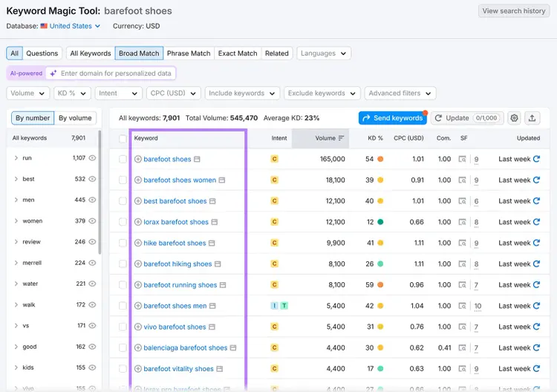Click the table icon beside 'lorax barefoot shoes'
The height and width of the screenshot is (392, 557).
tap(214, 222)
